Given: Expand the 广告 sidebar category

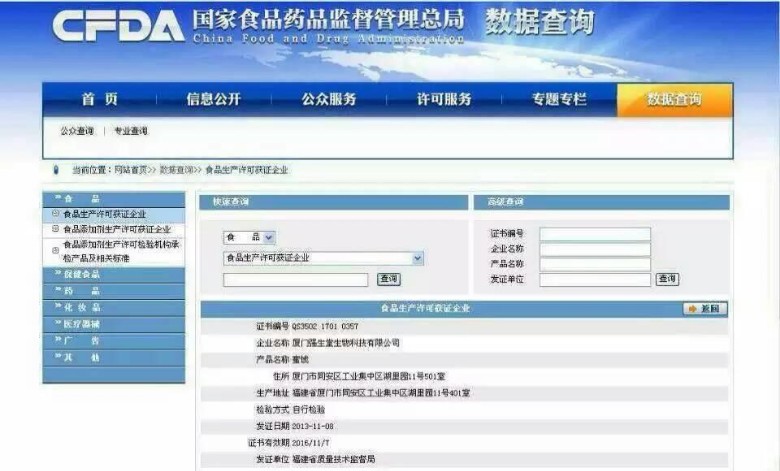Looking at the screenshot, I should 114,341.
